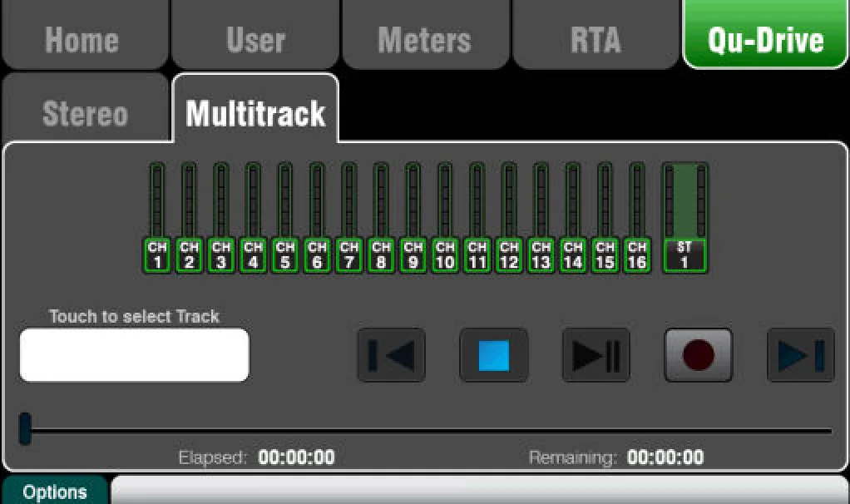Toggle track CH 3 arm
850x504 pixels.
tap(221, 254)
